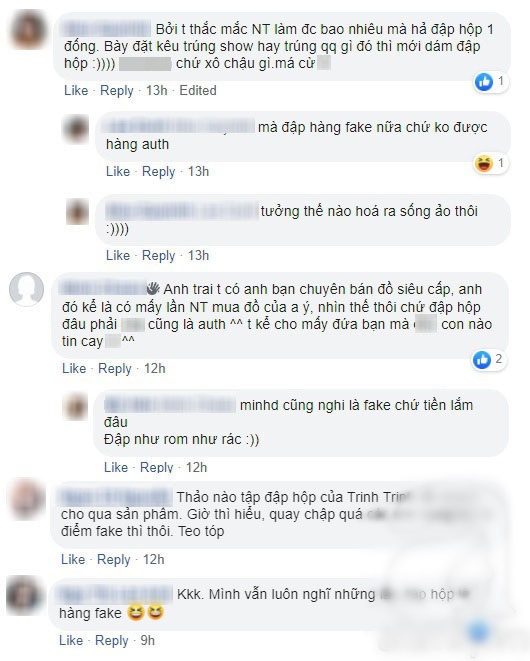Open the avatar of the first commenter

click(29, 30)
